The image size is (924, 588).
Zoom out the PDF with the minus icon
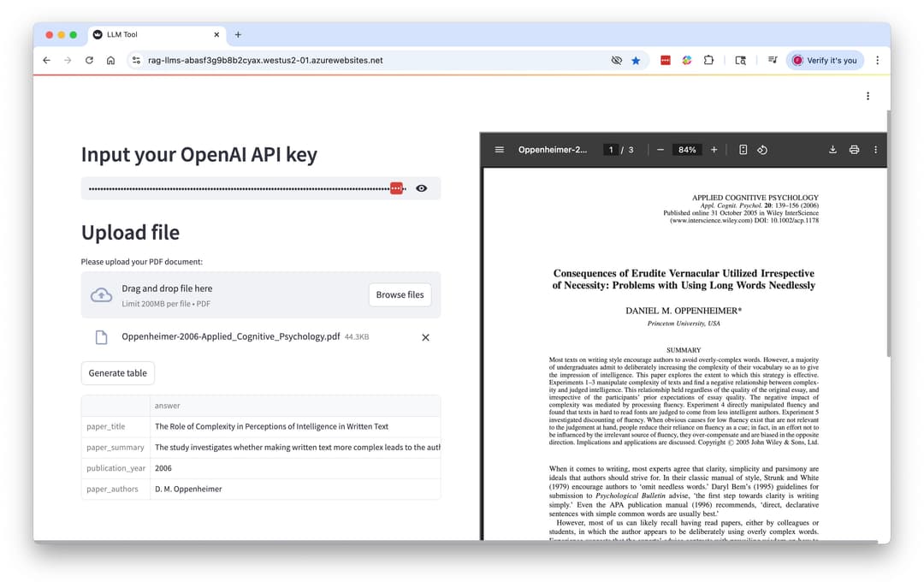[660, 150]
